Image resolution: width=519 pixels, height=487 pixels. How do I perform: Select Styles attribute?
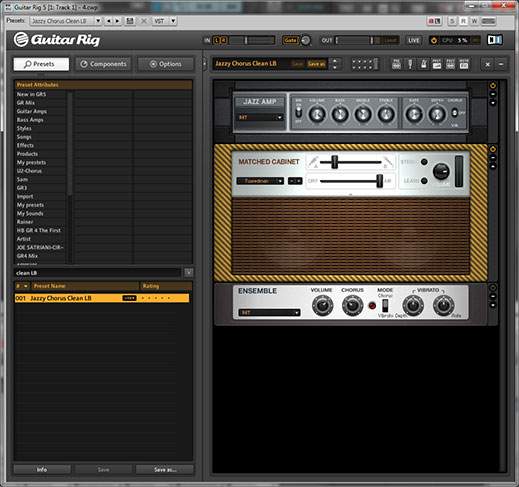click(x=24, y=128)
